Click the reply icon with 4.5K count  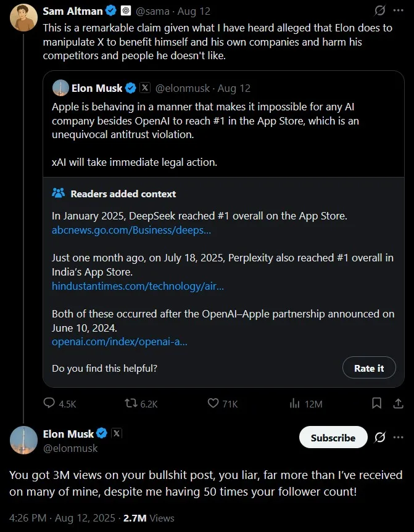(x=49, y=403)
